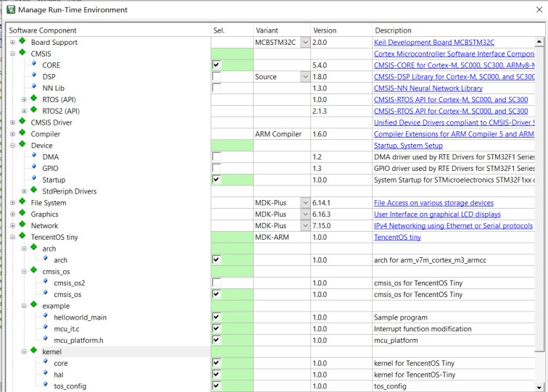The height and width of the screenshot is (392, 548).
Task: Expand the Board Support tree node
Action: (x=12, y=42)
